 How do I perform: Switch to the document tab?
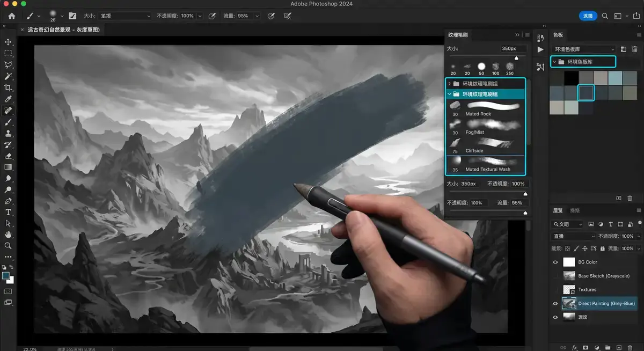[x=64, y=30]
